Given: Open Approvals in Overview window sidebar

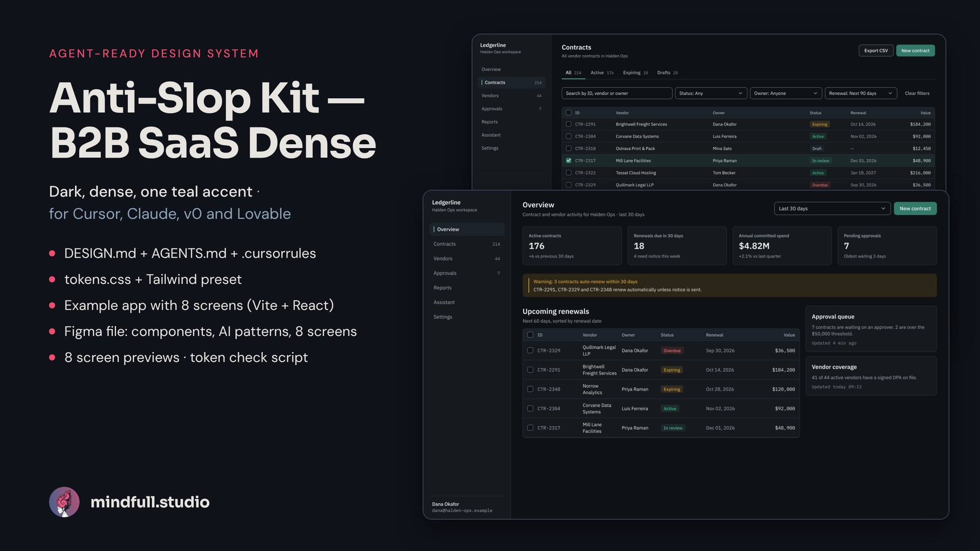Looking at the screenshot, I should (x=467, y=273).
